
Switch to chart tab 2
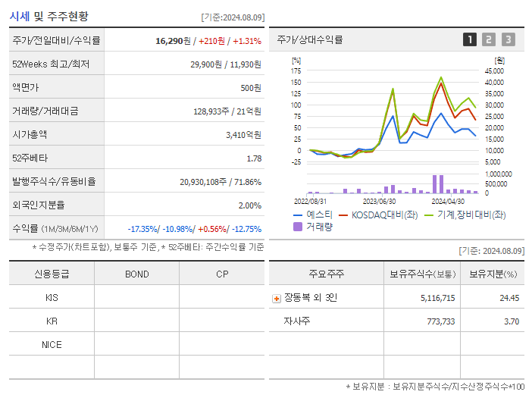click(489, 39)
